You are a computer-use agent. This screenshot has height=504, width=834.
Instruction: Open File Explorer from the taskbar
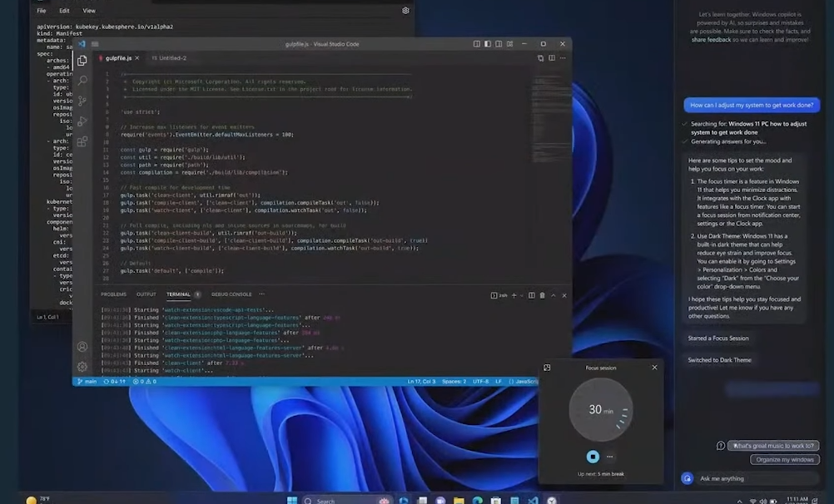(x=459, y=501)
